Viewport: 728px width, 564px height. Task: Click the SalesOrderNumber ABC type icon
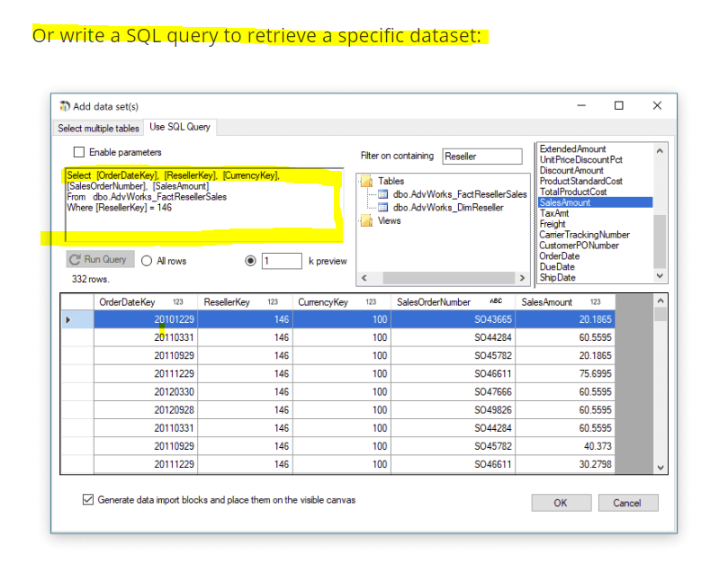495,302
